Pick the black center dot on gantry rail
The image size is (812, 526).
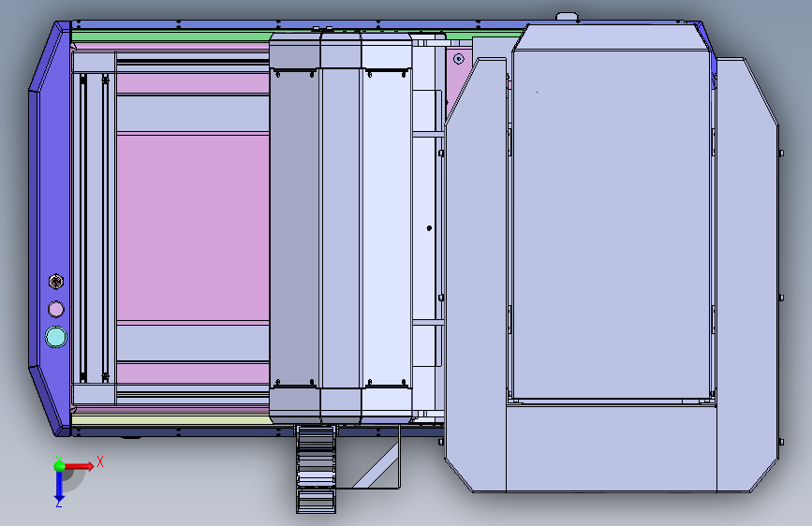[429, 227]
